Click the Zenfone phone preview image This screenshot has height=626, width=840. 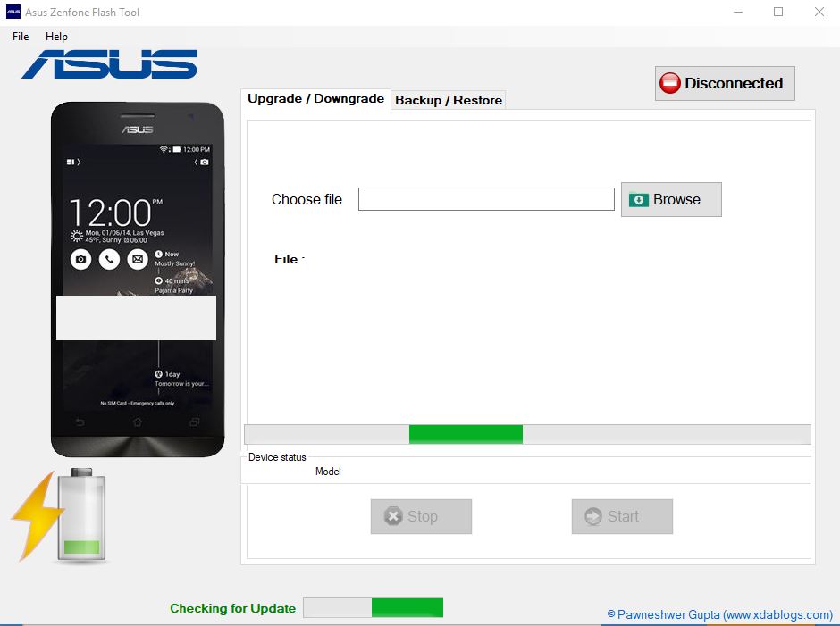pos(138,279)
